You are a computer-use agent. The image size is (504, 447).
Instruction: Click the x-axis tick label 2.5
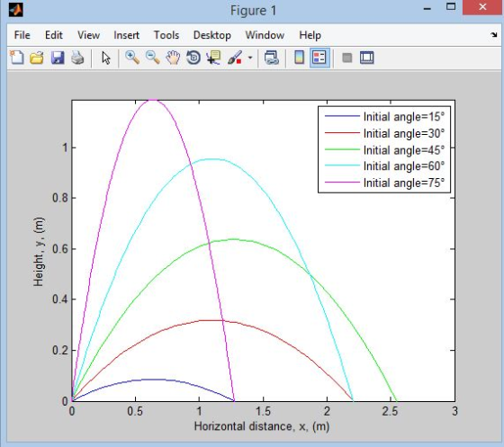coord(391,411)
